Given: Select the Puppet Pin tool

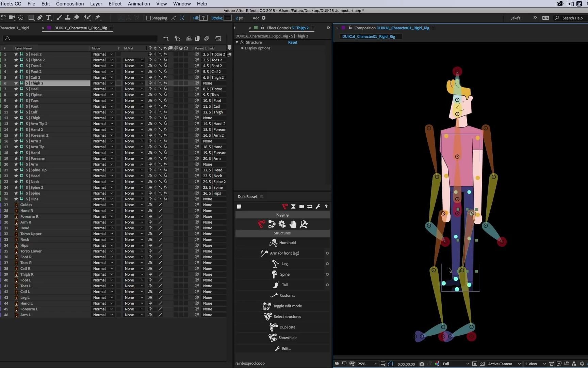Looking at the screenshot, I should click(98, 18).
